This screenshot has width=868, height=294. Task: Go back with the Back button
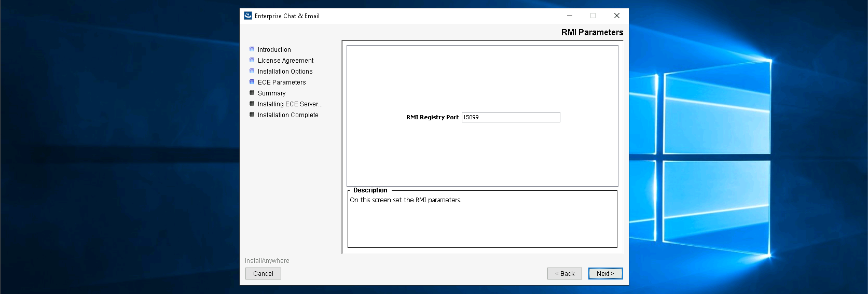pos(564,274)
